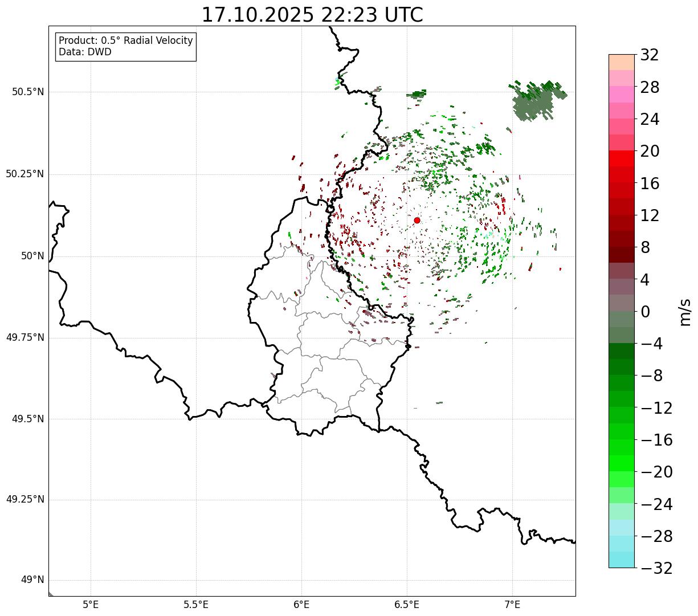Click the latitude label 50.25°N
This screenshot has height=616, width=698.
[25, 174]
